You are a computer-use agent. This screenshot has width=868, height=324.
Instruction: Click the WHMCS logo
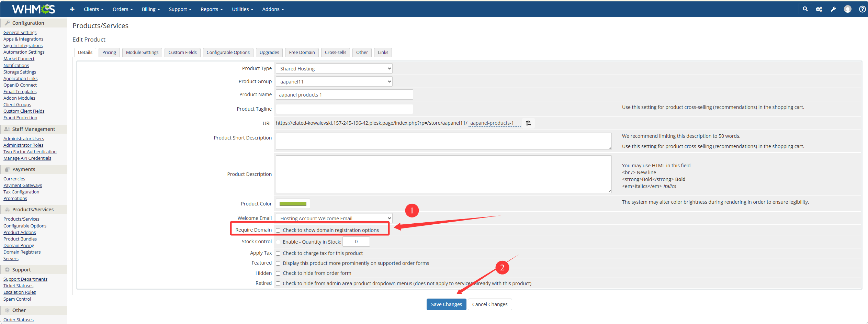click(x=33, y=9)
